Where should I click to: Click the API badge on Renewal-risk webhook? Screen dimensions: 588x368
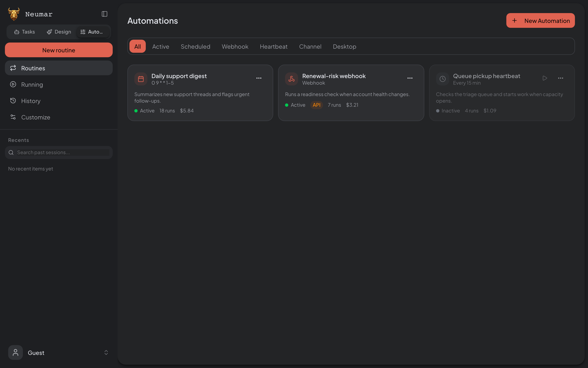coord(316,105)
